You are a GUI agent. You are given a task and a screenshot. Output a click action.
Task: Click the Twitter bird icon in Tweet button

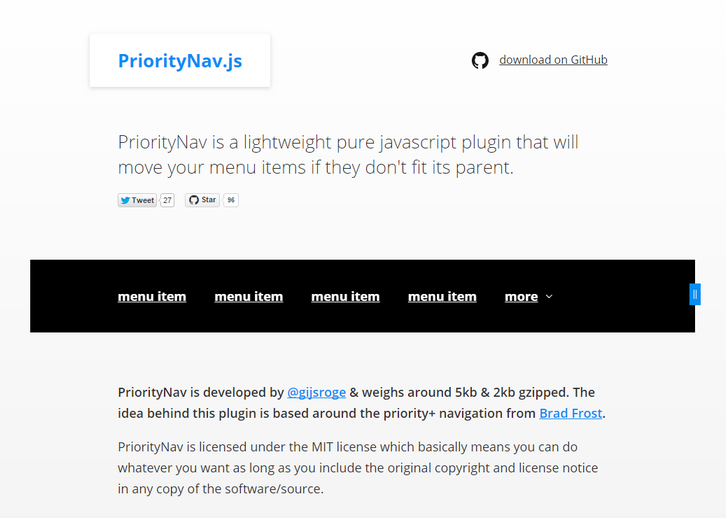(125, 200)
